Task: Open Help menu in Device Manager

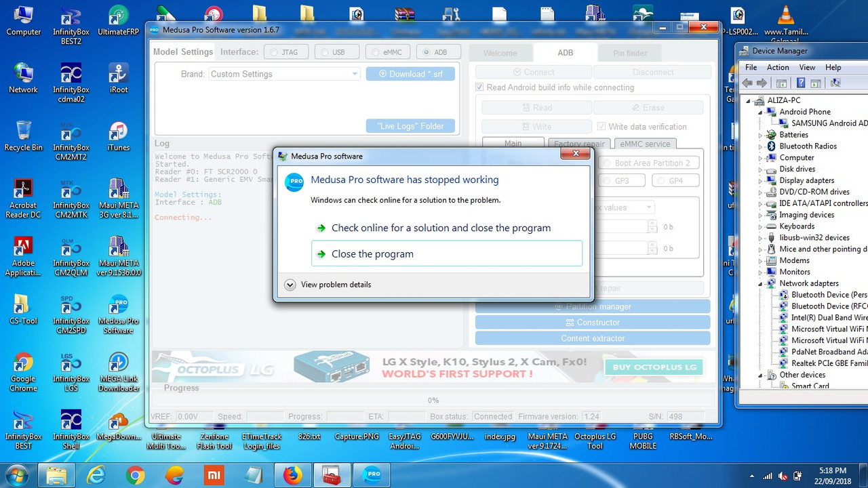Action: (833, 67)
